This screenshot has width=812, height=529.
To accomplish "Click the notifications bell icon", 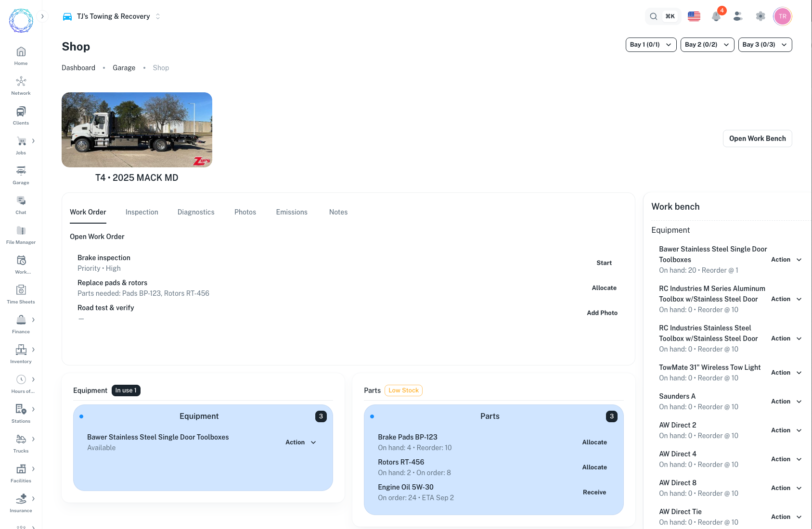I will tap(716, 16).
